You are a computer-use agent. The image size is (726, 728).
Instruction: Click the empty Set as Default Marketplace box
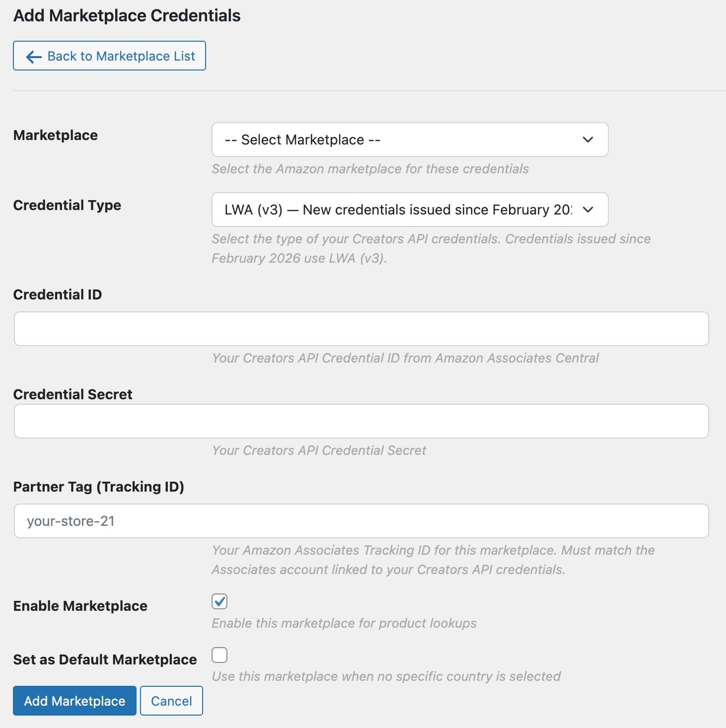click(219, 655)
